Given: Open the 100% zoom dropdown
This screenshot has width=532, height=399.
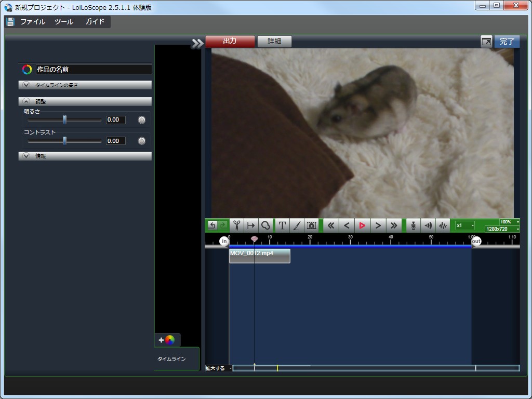Looking at the screenshot, I should (509, 222).
